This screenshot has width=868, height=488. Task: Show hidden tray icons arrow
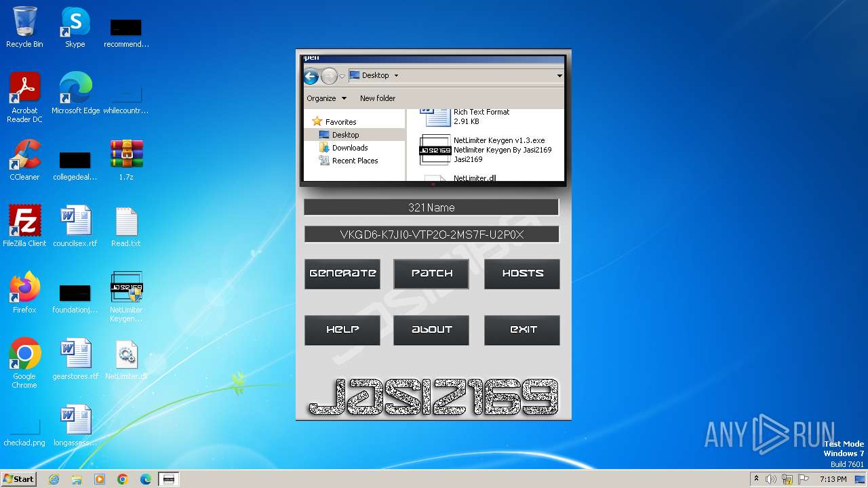point(756,479)
